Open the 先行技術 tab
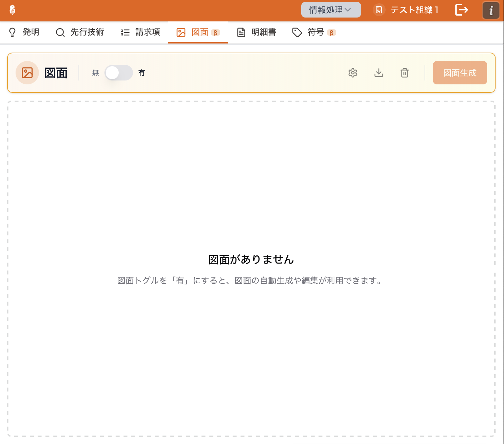504x444 pixels. click(80, 32)
